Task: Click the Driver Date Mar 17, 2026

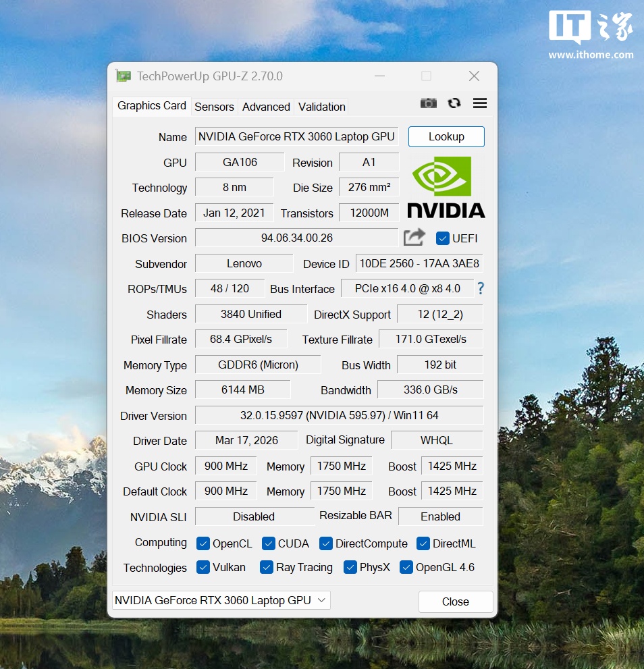Action: click(246, 440)
